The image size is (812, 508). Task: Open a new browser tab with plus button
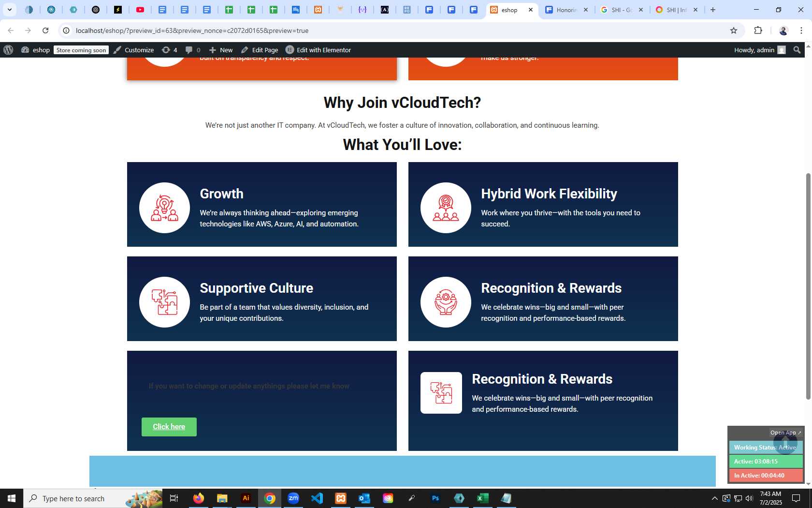pyautogui.click(x=713, y=10)
